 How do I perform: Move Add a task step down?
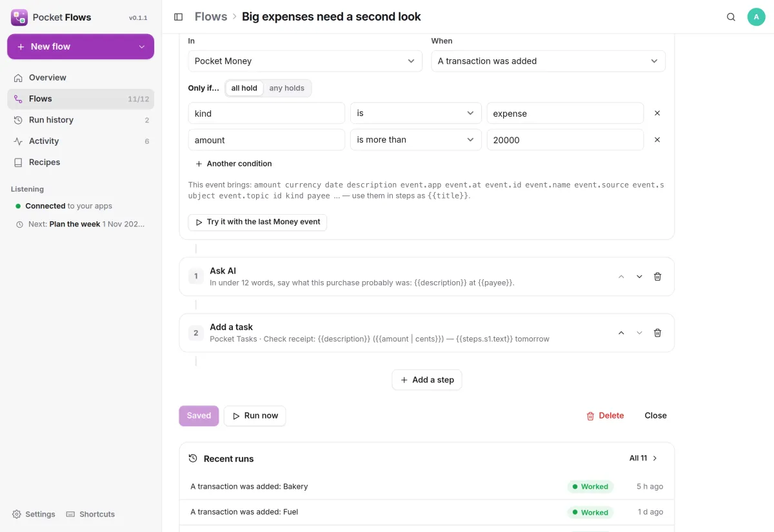639,333
